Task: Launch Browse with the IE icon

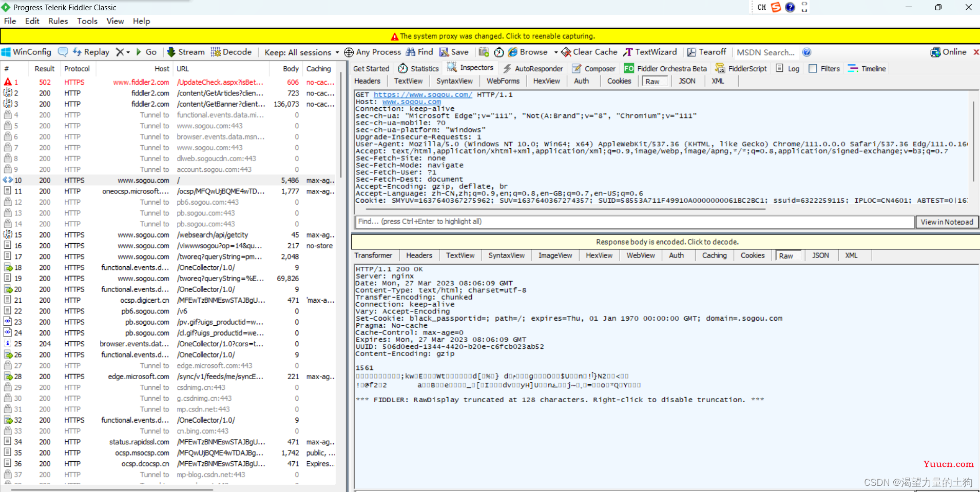Action: pyautogui.click(x=528, y=52)
